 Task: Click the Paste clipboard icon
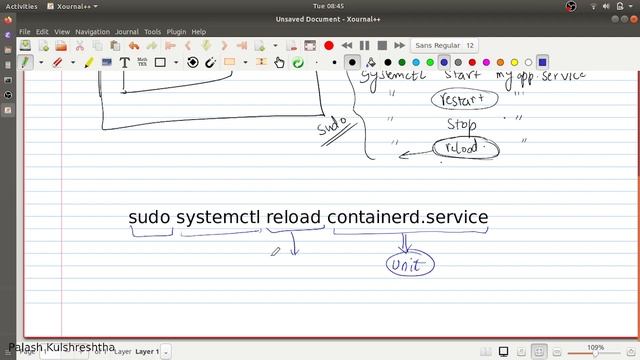(116, 45)
